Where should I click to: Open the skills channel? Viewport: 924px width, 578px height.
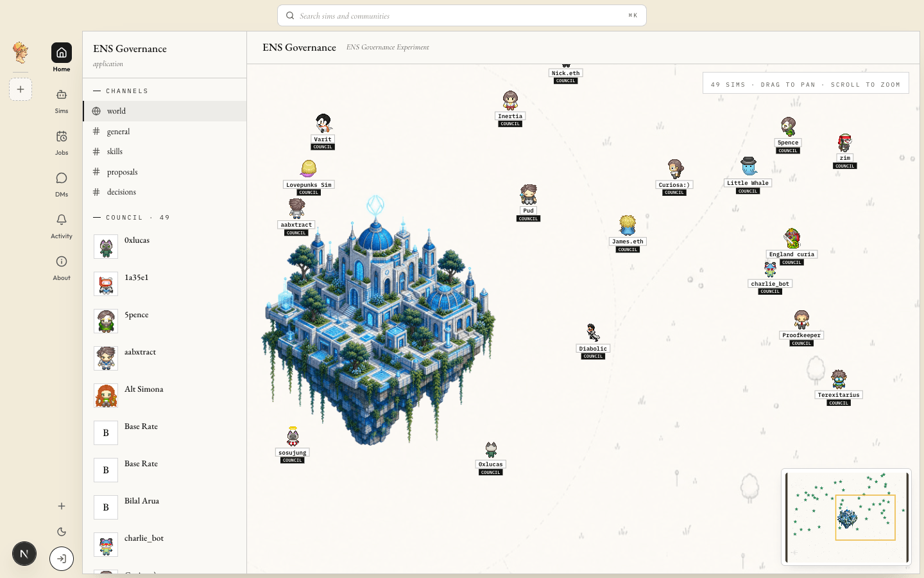click(x=165, y=152)
